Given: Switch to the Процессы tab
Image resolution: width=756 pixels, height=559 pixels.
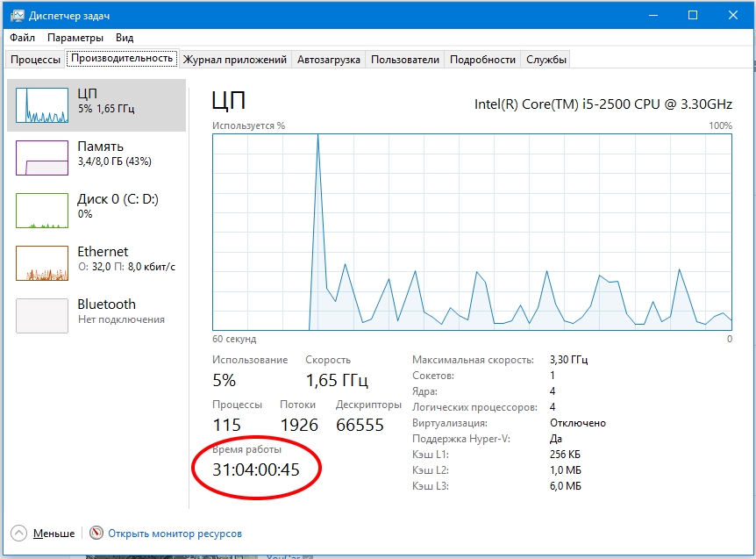Looking at the screenshot, I should pyautogui.click(x=36, y=60).
